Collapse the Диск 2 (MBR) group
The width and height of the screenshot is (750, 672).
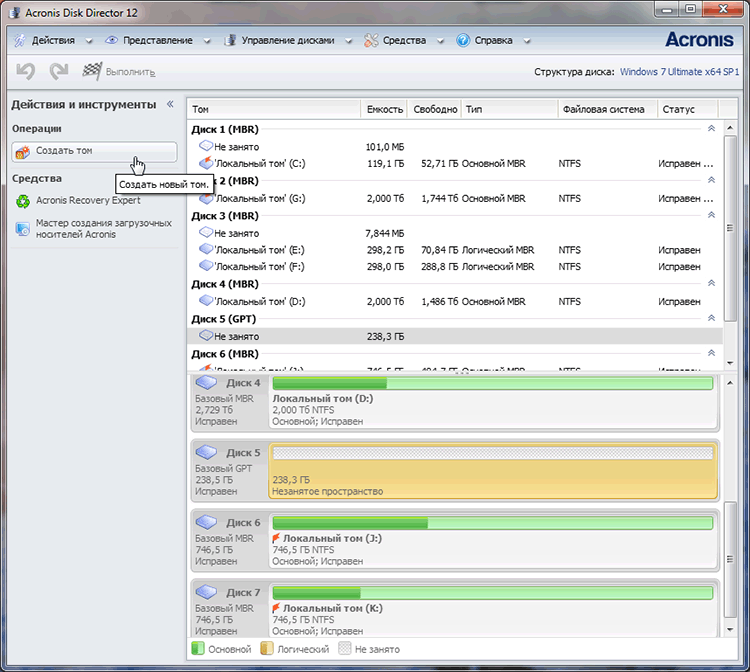pos(711,180)
